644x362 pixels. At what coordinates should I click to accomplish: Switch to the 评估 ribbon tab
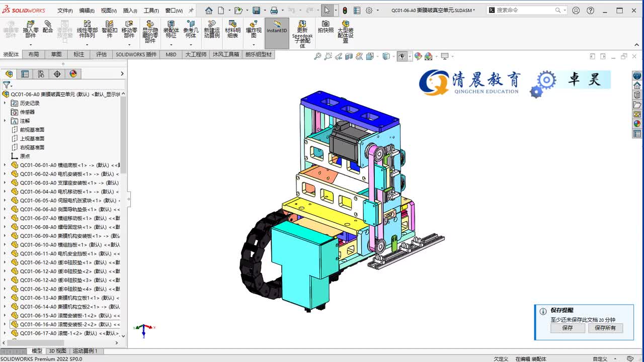pos(102,54)
